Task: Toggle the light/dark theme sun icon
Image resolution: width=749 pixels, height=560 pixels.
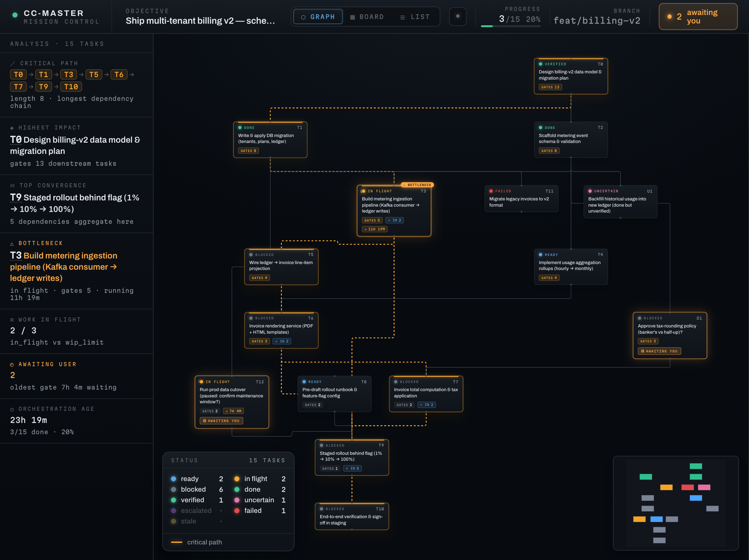Action: point(458,16)
